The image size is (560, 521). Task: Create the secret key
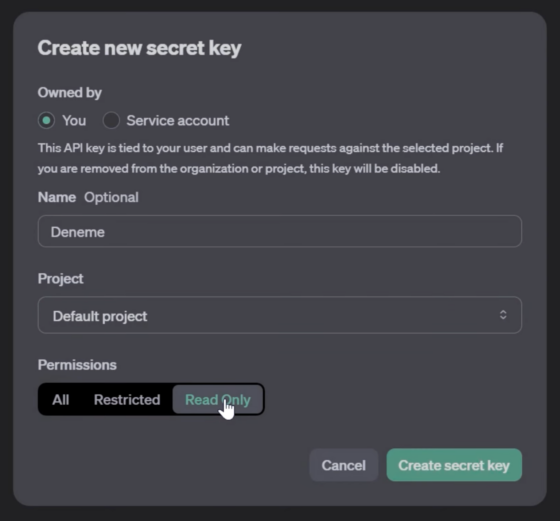coord(454,465)
